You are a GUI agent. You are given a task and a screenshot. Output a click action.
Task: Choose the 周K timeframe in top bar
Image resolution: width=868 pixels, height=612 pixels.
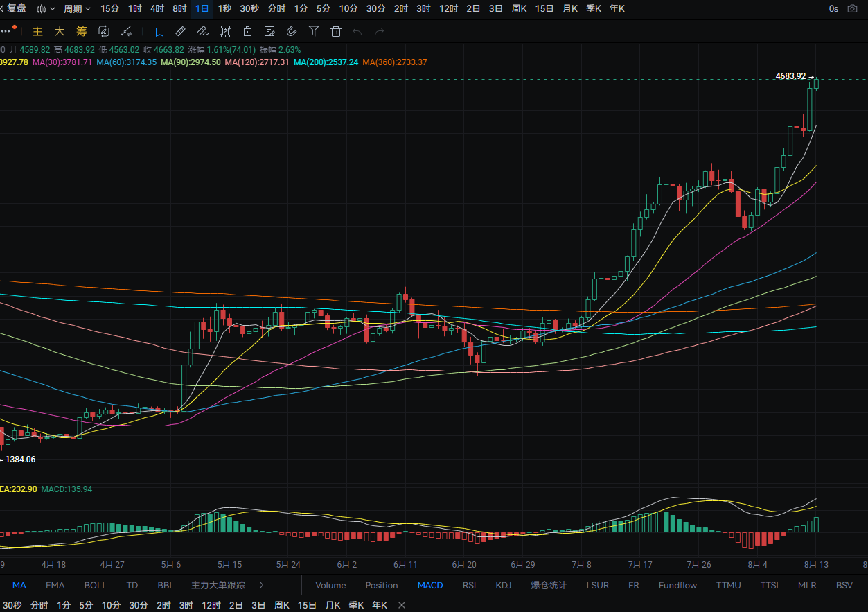[519, 9]
